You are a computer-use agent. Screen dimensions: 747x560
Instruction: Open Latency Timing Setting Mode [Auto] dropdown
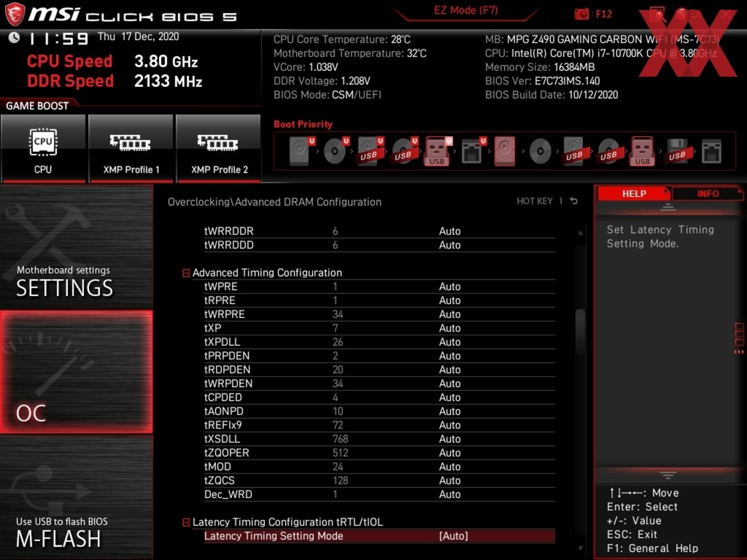pos(454,536)
